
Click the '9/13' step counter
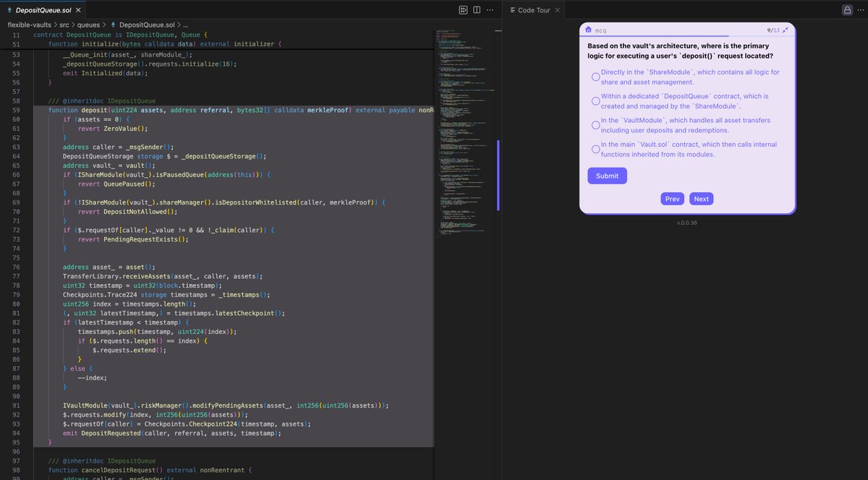pos(773,30)
